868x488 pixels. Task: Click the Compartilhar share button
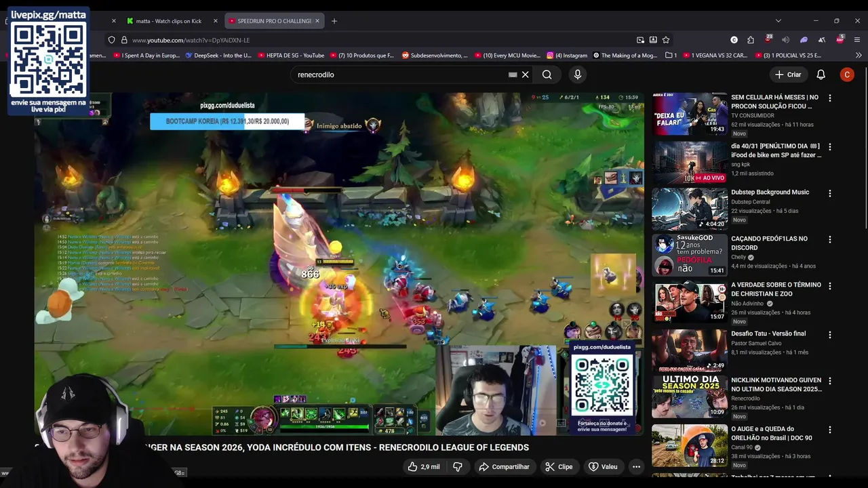tap(504, 466)
